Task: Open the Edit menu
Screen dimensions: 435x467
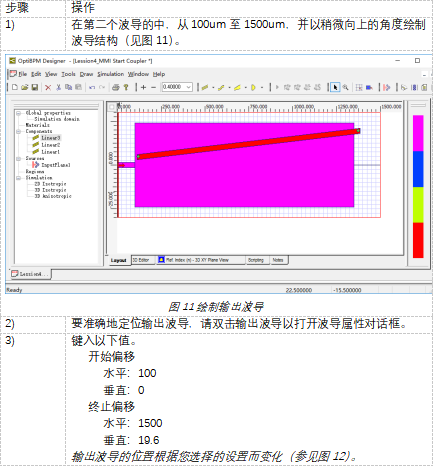Action: (x=36, y=74)
